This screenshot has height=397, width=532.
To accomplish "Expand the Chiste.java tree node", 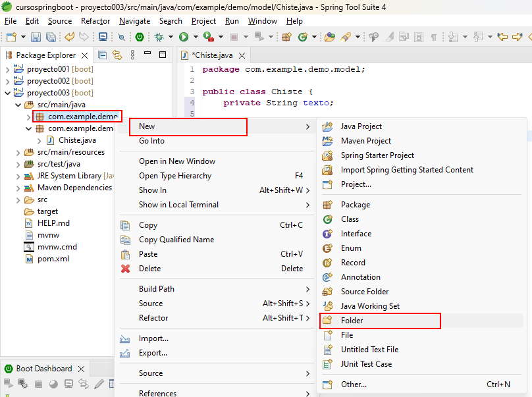I will (x=40, y=140).
